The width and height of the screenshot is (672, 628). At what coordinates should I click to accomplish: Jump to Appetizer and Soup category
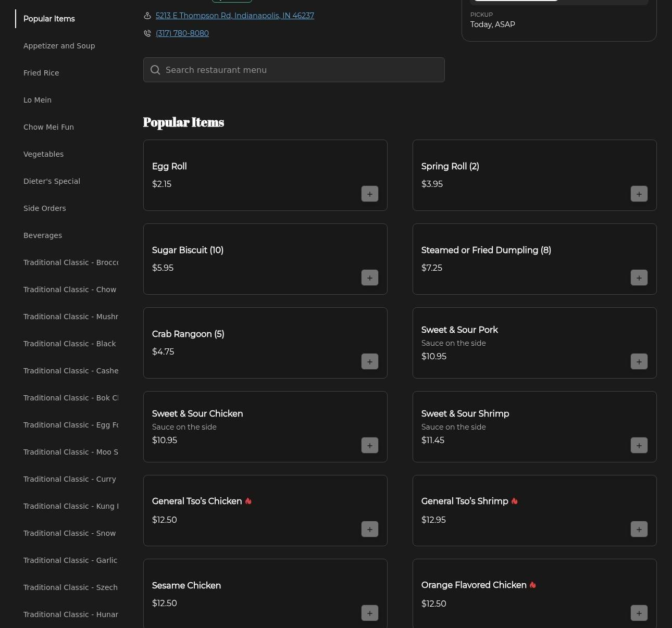pos(59,46)
